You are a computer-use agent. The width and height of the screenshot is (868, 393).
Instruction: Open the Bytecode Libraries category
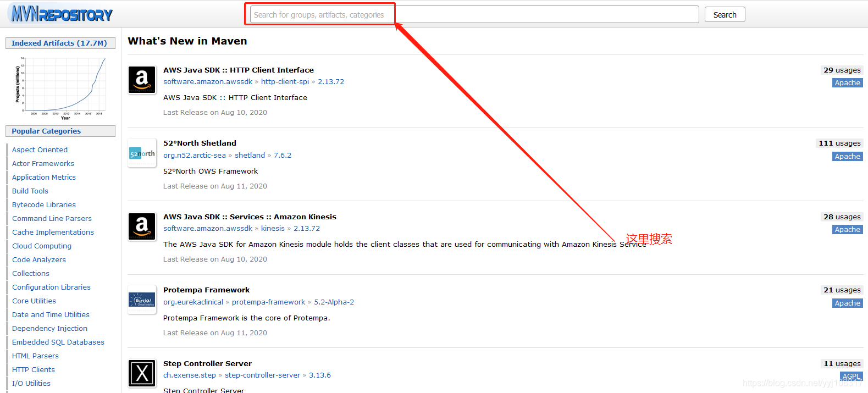[44, 204]
